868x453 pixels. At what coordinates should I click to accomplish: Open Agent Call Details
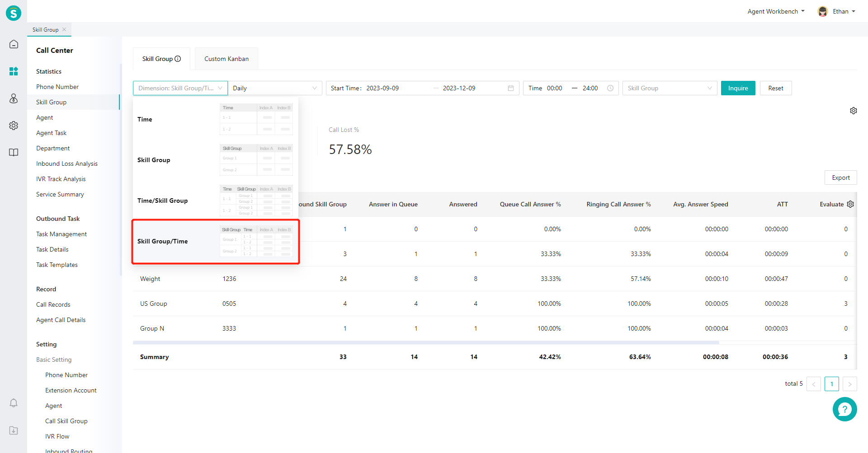point(61,320)
